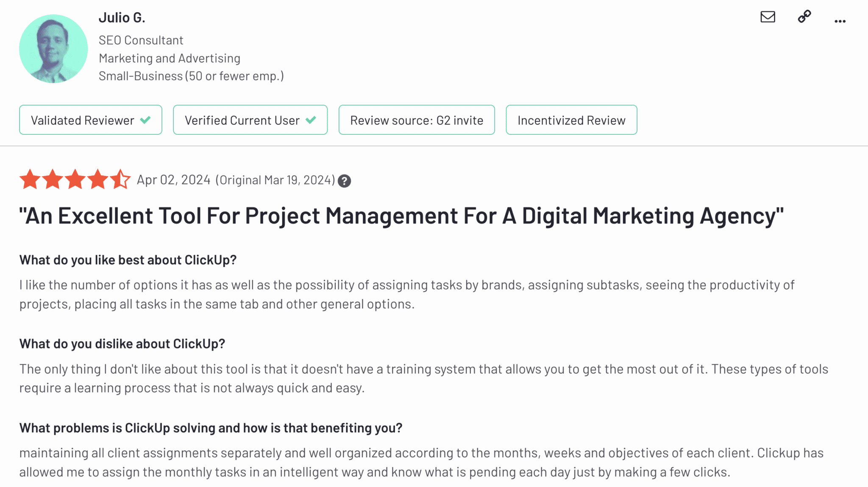Open Julio G.'s profile avatar
The height and width of the screenshot is (487, 868).
click(x=53, y=49)
